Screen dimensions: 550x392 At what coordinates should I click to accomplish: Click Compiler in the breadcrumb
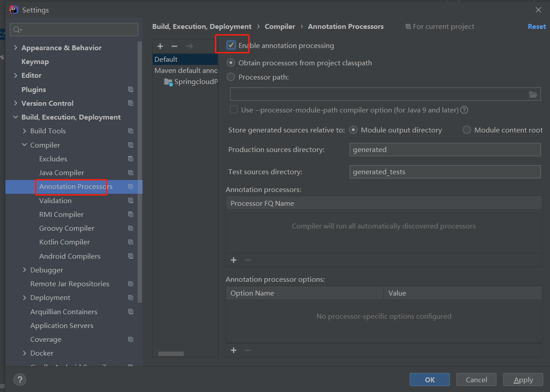[280, 27]
